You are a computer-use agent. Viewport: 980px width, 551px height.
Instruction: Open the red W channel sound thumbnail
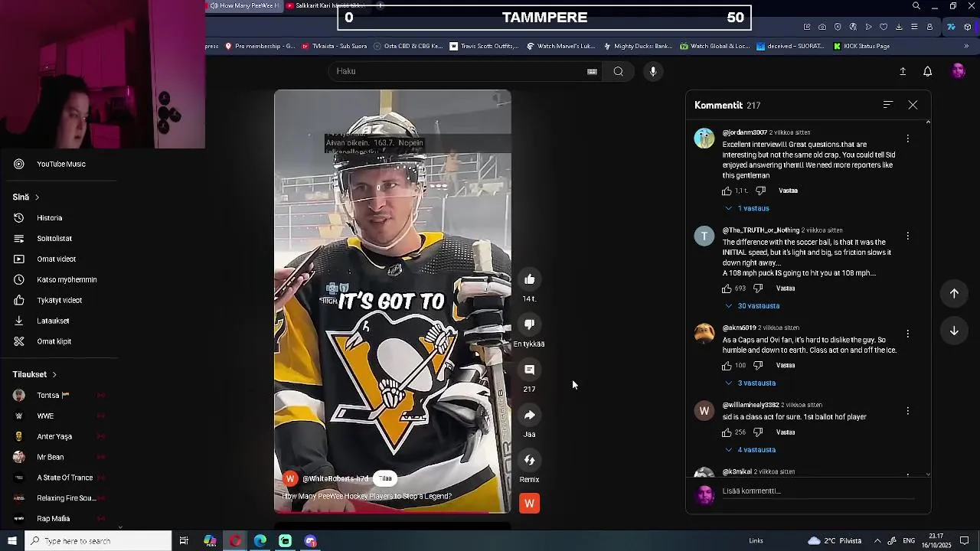click(x=529, y=503)
